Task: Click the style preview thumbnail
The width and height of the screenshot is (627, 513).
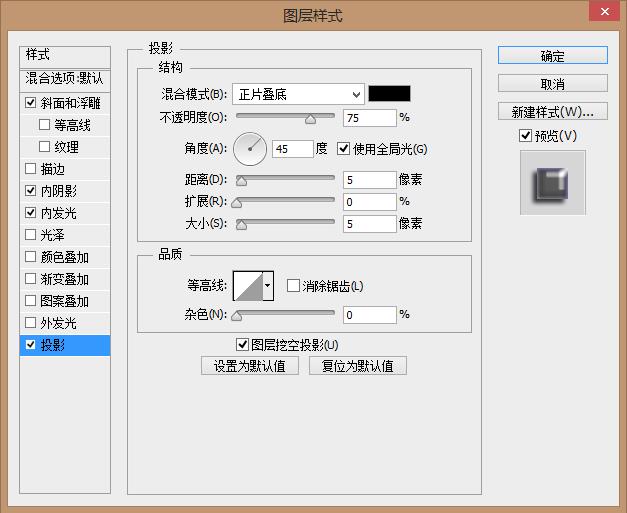Action: [553, 182]
